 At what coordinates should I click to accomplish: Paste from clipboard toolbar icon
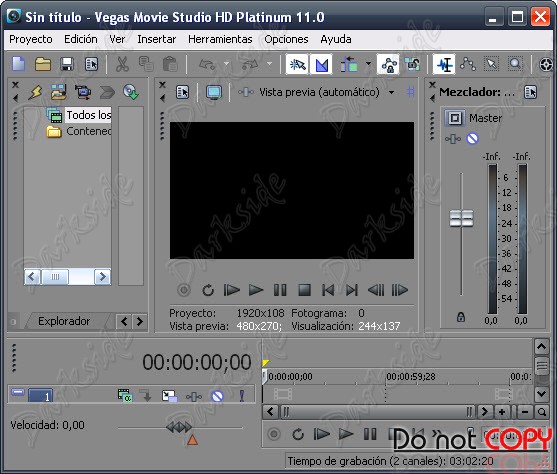click(x=170, y=64)
